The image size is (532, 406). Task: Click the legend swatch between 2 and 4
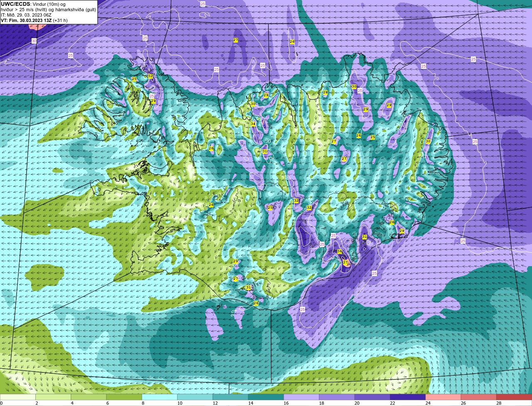point(54,397)
